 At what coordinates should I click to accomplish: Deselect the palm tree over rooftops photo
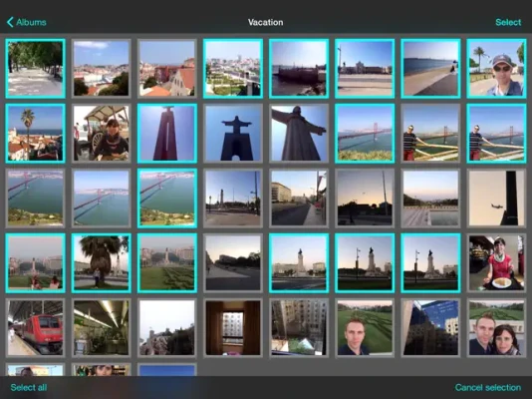pos(35,134)
